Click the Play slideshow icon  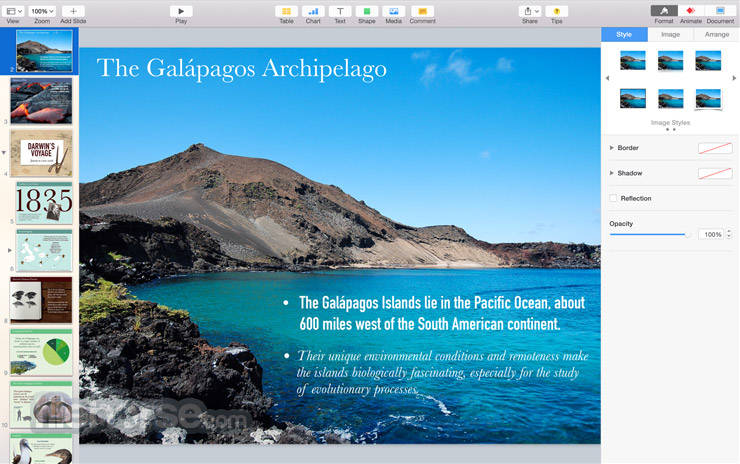click(181, 10)
